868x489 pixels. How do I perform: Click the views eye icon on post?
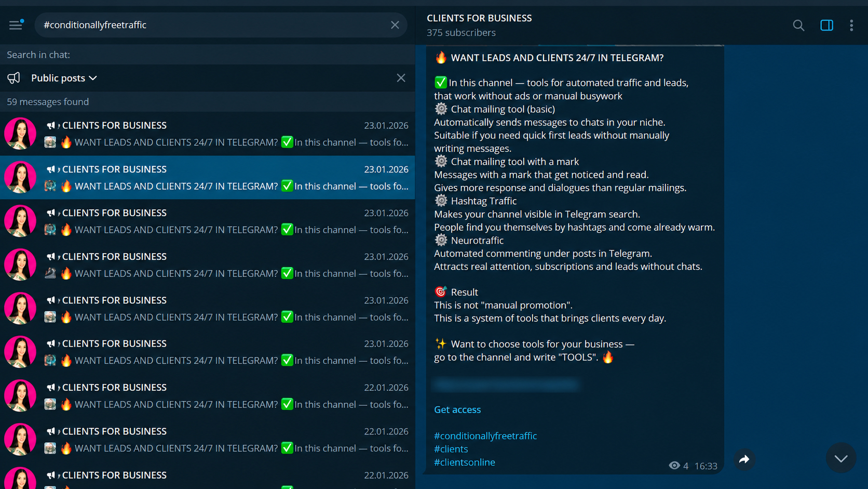[x=674, y=466]
